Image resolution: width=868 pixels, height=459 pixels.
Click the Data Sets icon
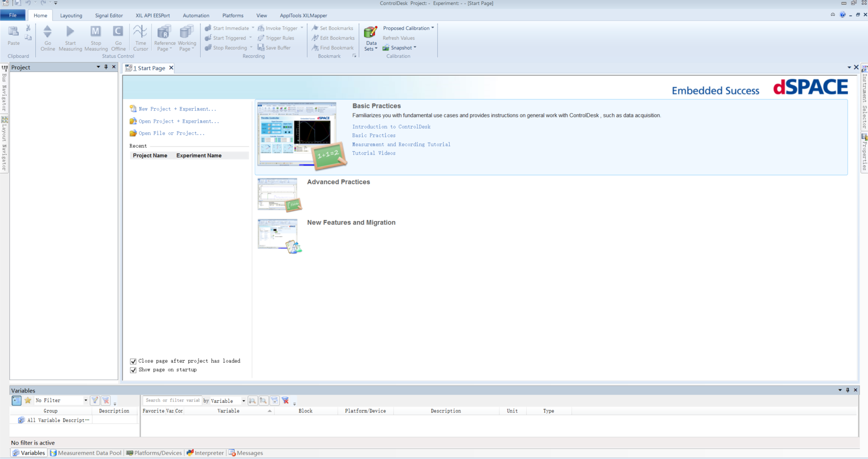tap(370, 32)
